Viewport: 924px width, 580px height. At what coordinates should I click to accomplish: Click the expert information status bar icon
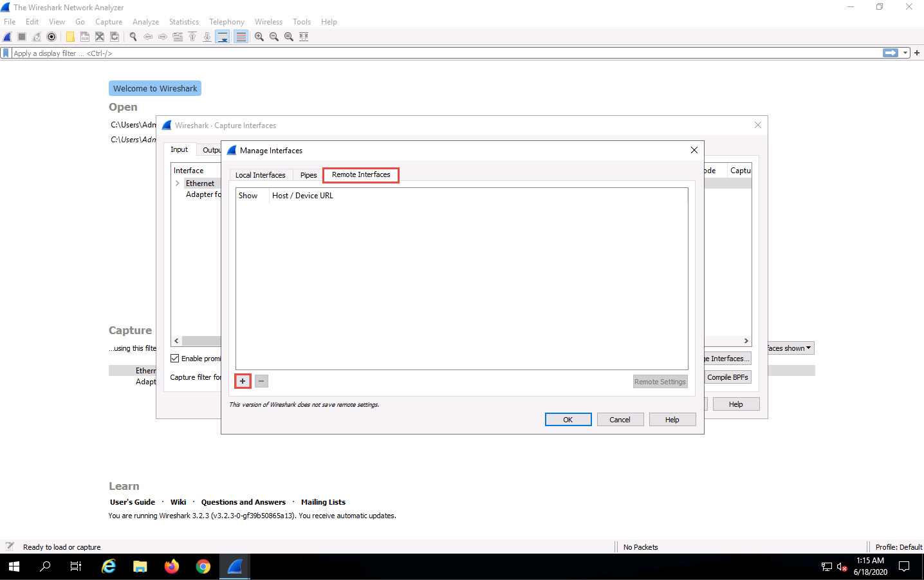10,547
